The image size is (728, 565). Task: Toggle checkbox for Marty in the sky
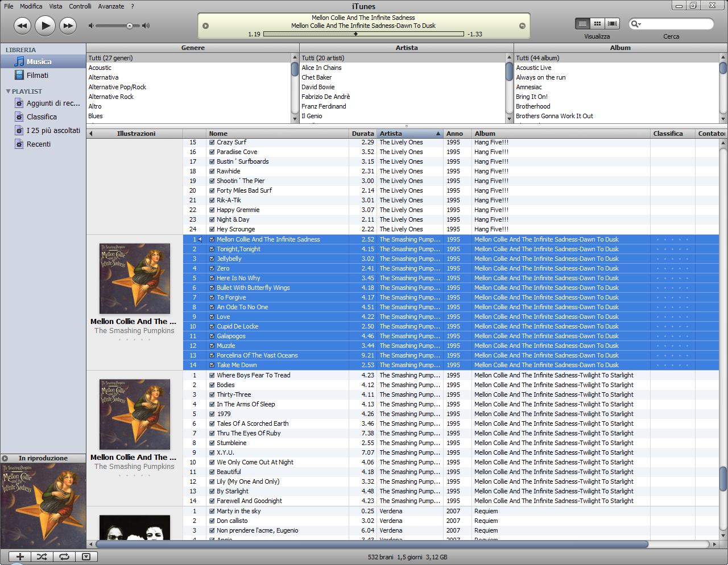pos(212,511)
